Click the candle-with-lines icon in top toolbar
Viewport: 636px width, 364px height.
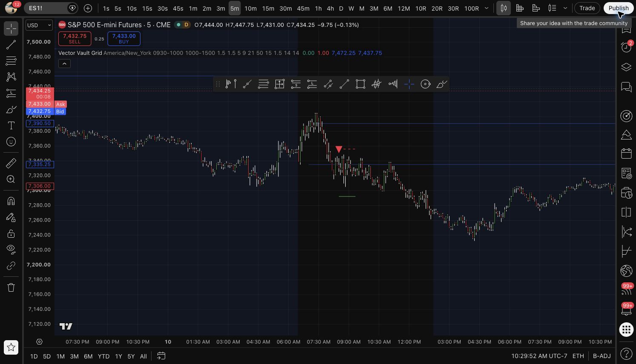pos(552,8)
